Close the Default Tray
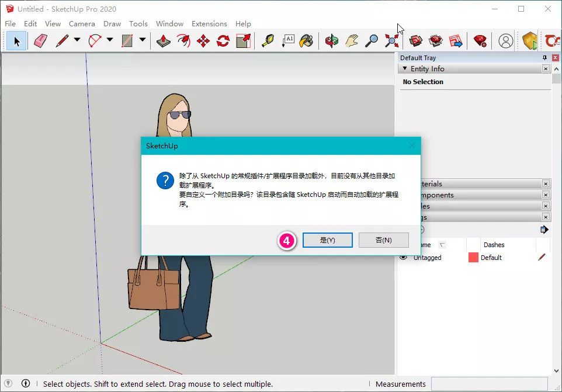The image size is (562, 392). (555, 58)
